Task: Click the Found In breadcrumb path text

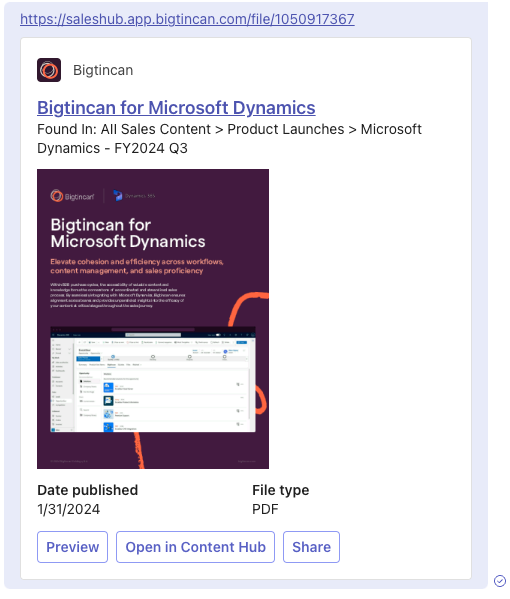Action: tap(229, 139)
